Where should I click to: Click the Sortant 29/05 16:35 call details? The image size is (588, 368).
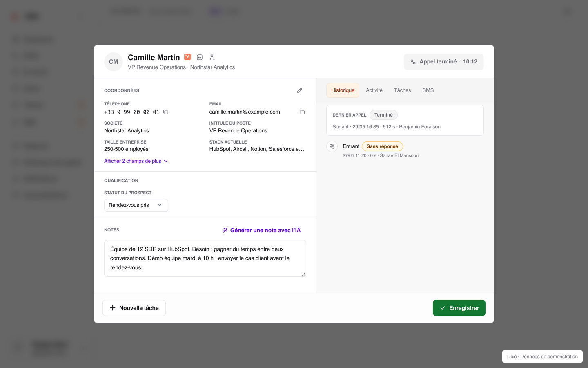tap(386, 127)
